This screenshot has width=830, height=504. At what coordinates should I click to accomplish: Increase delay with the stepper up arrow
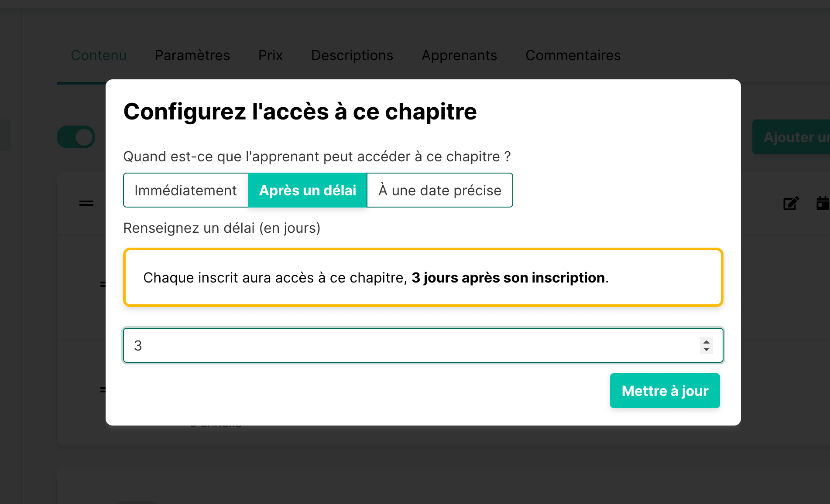point(706,341)
